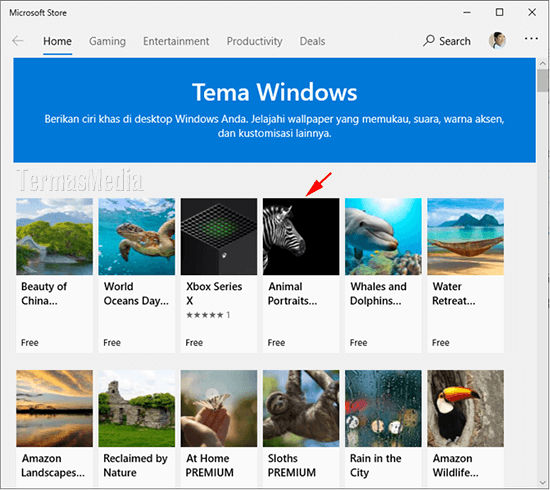Click the "Animal Portraits..." title

[x=292, y=294]
